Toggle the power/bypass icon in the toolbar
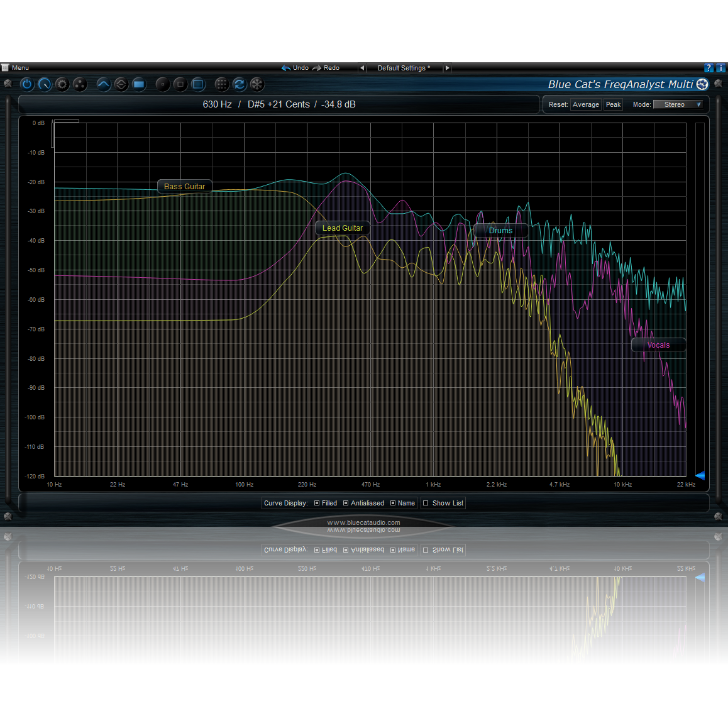The image size is (728, 728). point(27,84)
